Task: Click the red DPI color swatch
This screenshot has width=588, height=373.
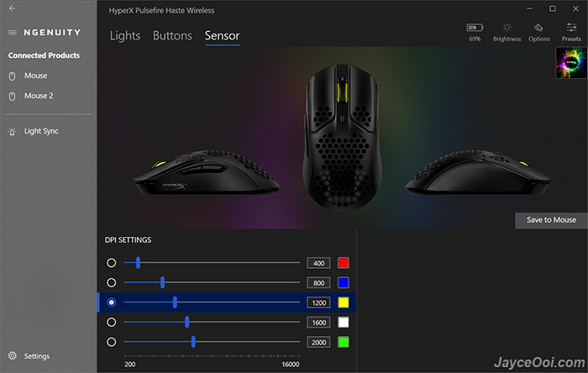Action: 343,263
